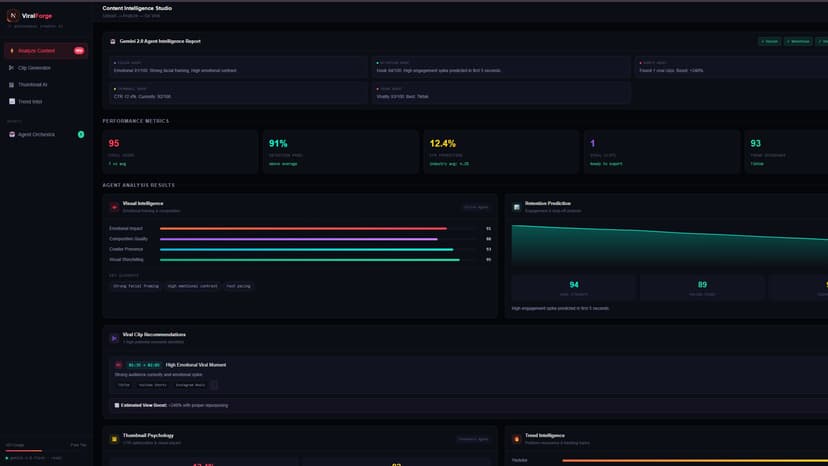Click the small square after Instagram Reels
This screenshot has width=828, height=466.
[214, 385]
